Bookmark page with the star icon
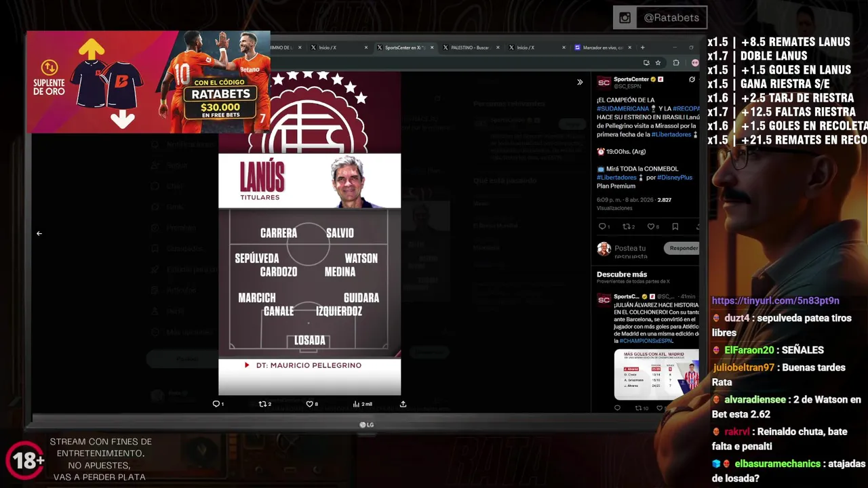The image size is (868, 488). coord(658,62)
